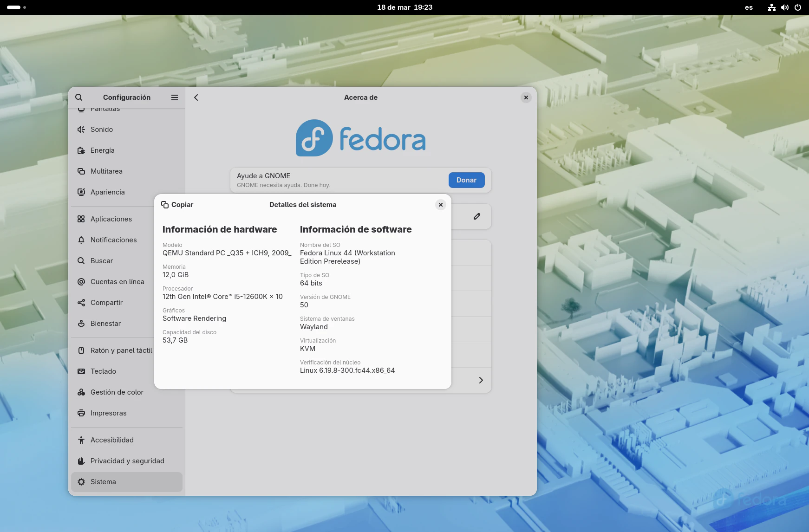Open the Multitarea settings panel
This screenshot has width=809, height=532.
pyautogui.click(x=106, y=171)
